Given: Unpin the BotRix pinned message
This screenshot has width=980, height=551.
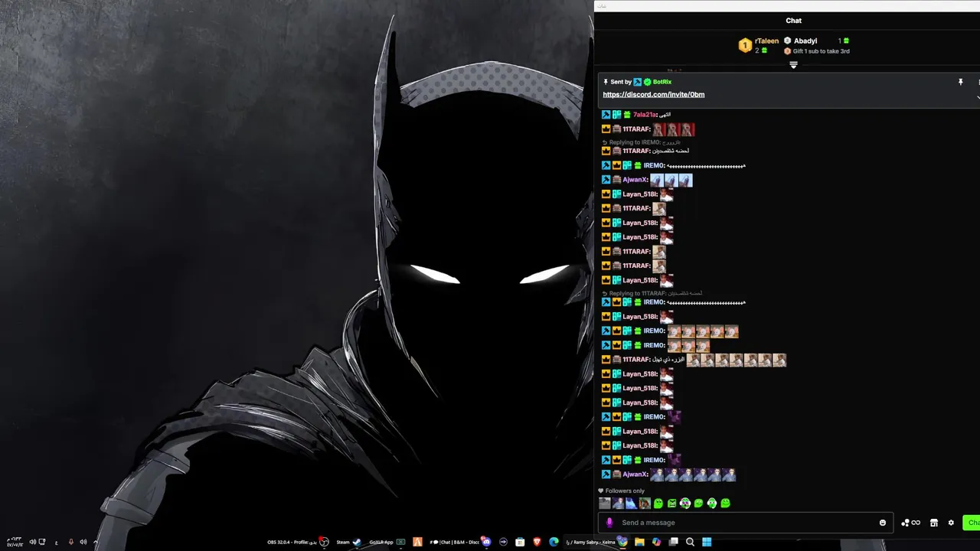Looking at the screenshot, I should point(960,82).
